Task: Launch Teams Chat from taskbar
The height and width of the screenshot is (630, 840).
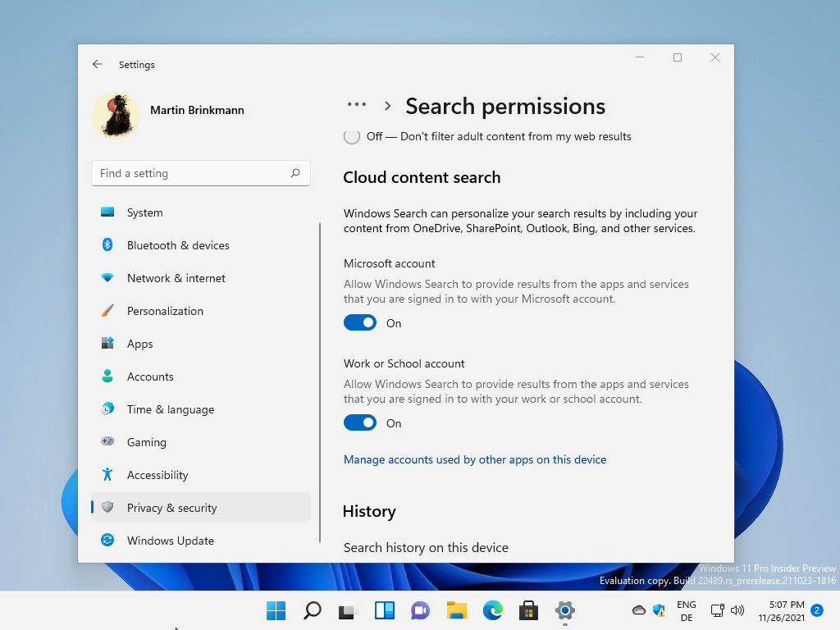Action: (x=421, y=610)
